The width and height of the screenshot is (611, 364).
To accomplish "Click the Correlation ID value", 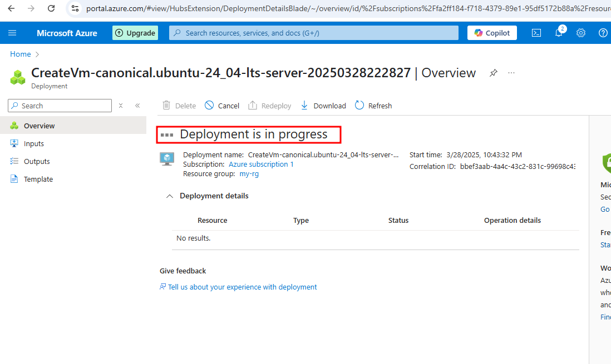I will pyautogui.click(x=518, y=166).
